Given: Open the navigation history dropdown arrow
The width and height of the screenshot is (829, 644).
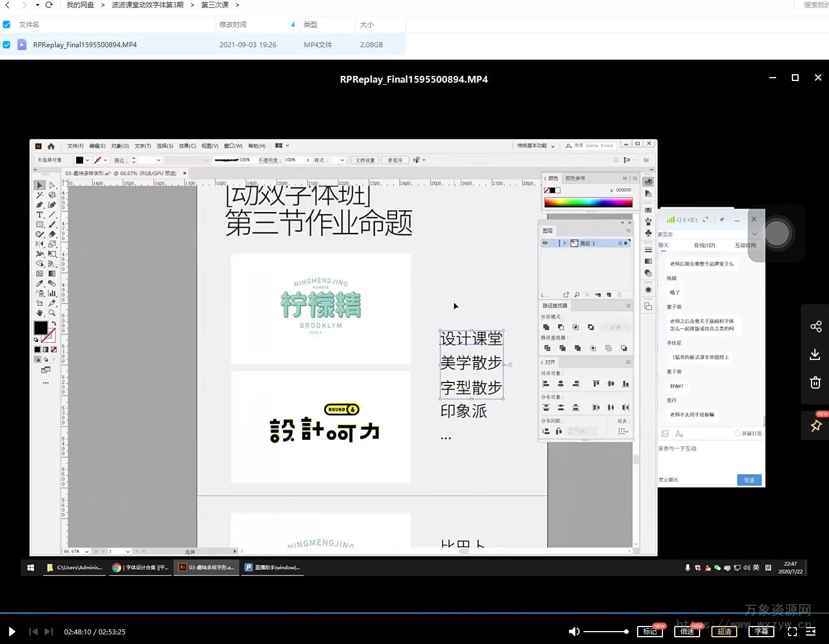Looking at the screenshot, I should pyautogui.click(x=37, y=5).
